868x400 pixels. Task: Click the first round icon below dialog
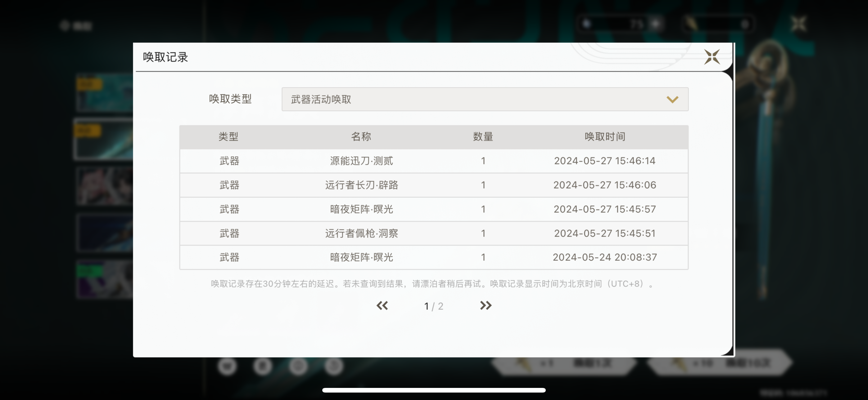point(227,366)
